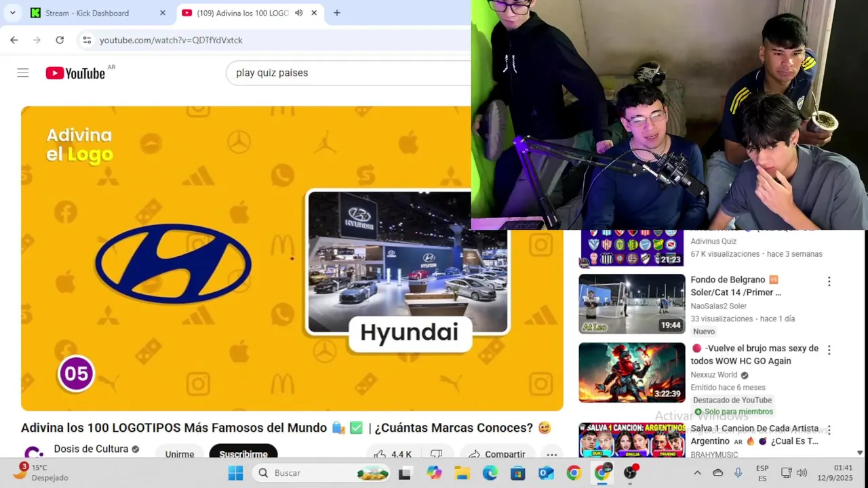
Task: Open the weather widget showing 15°C Despejado
Action: (41, 472)
